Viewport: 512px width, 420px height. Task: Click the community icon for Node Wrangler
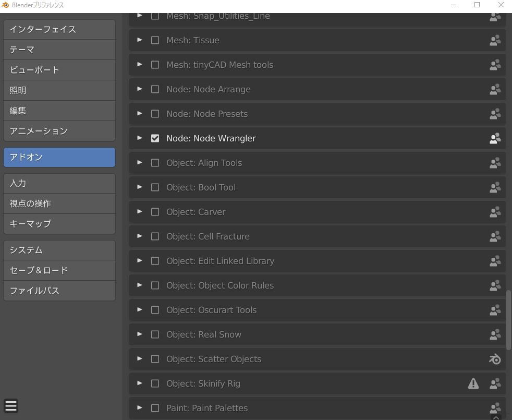click(x=495, y=138)
